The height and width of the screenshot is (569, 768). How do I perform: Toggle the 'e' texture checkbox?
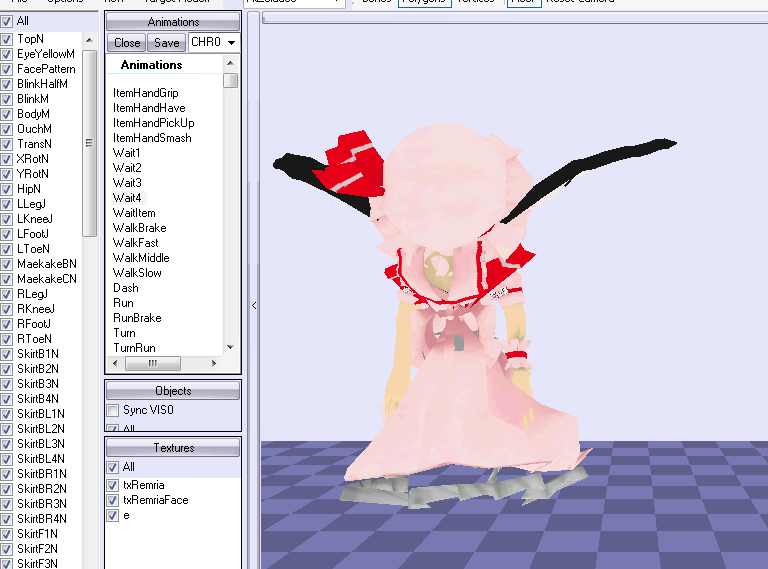(x=113, y=516)
